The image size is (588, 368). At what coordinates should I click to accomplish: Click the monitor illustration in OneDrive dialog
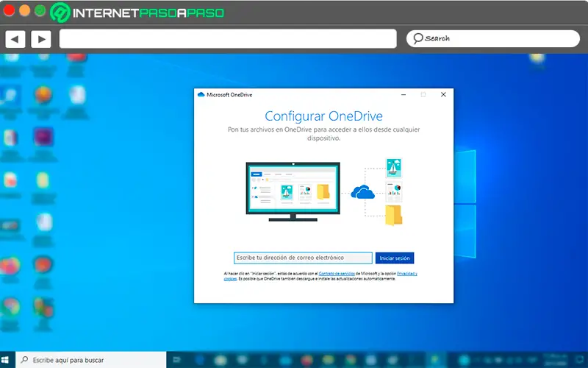click(x=293, y=191)
